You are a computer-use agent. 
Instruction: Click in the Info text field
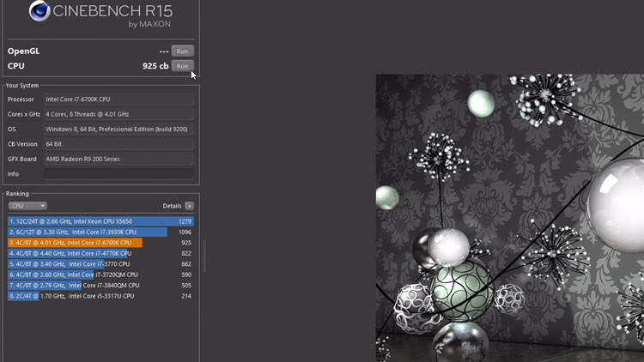tap(118, 173)
